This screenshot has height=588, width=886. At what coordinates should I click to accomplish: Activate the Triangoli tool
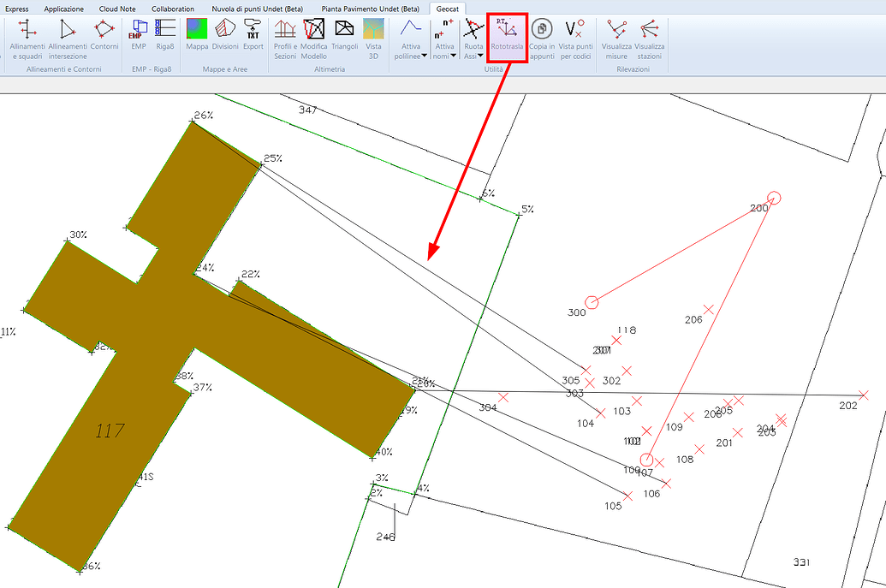point(345,34)
